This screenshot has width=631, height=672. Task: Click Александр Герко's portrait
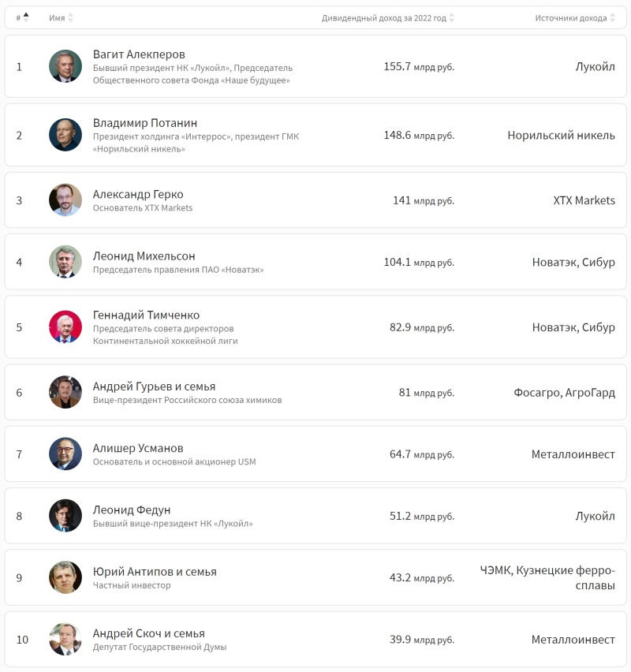(x=65, y=200)
